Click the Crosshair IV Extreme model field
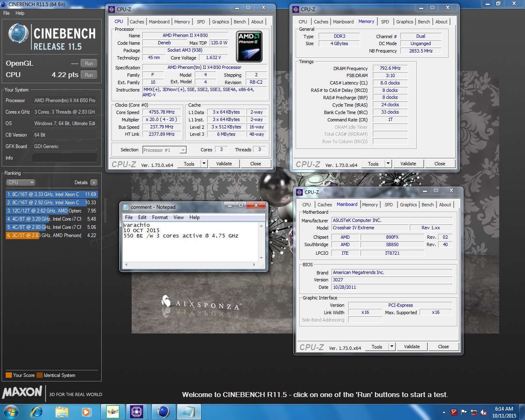Image resolution: width=525 pixels, height=420 pixels. (370, 228)
